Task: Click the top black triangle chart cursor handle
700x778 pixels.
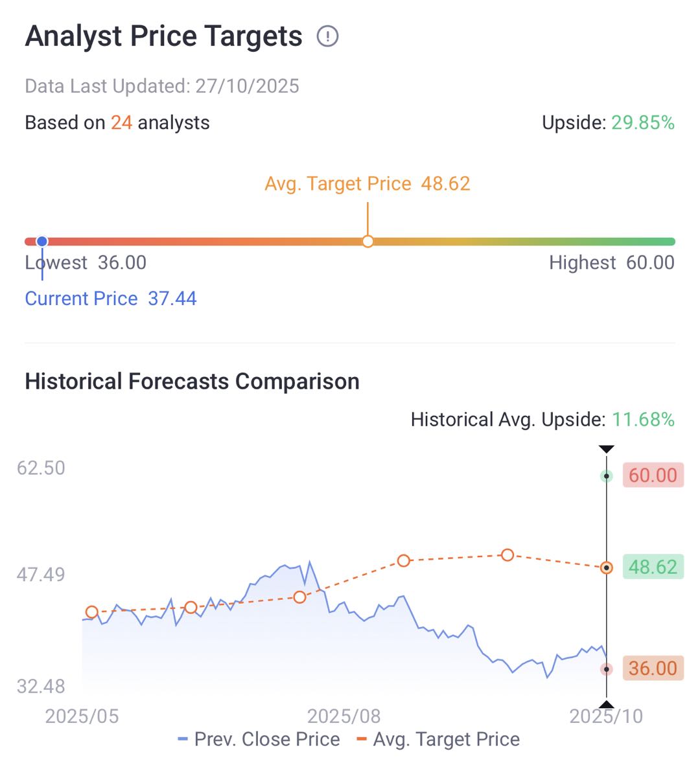Action: (x=606, y=450)
